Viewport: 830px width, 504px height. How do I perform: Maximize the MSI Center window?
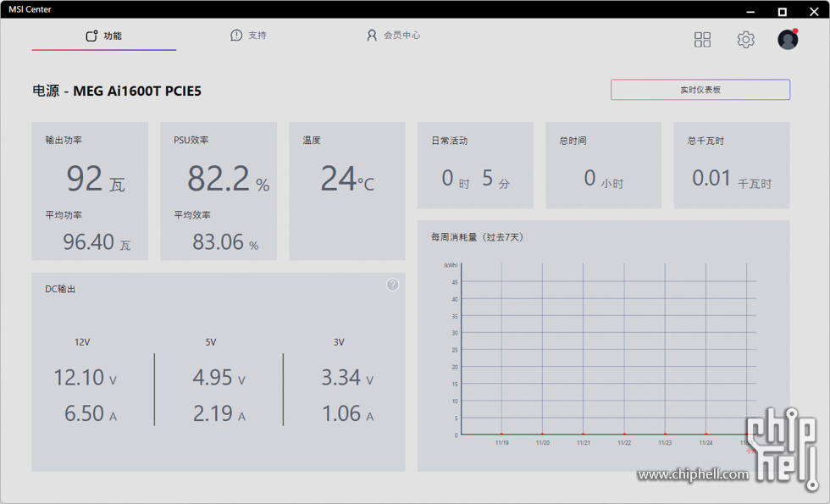pyautogui.click(x=783, y=11)
